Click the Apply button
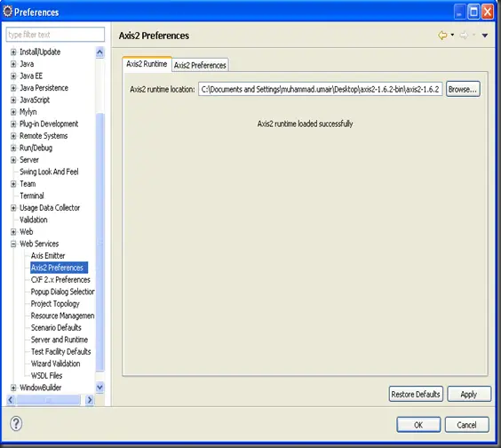This screenshot has width=501, height=448. pos(469,394)
